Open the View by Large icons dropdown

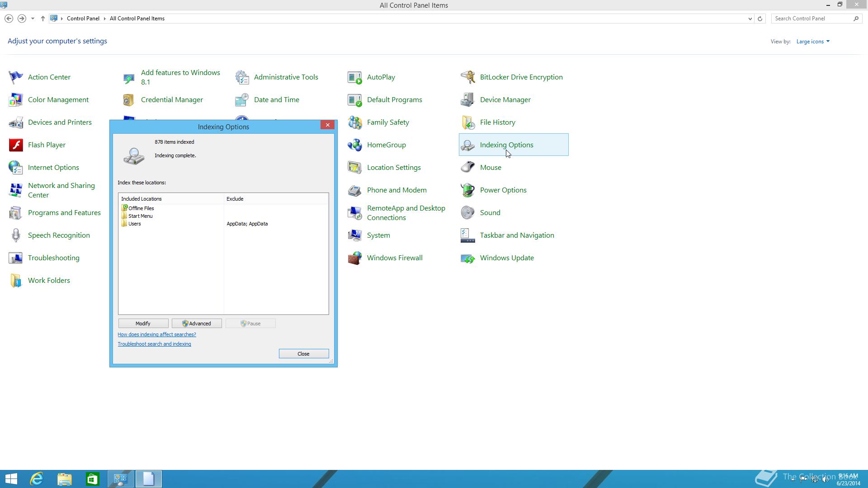[813, 42]
